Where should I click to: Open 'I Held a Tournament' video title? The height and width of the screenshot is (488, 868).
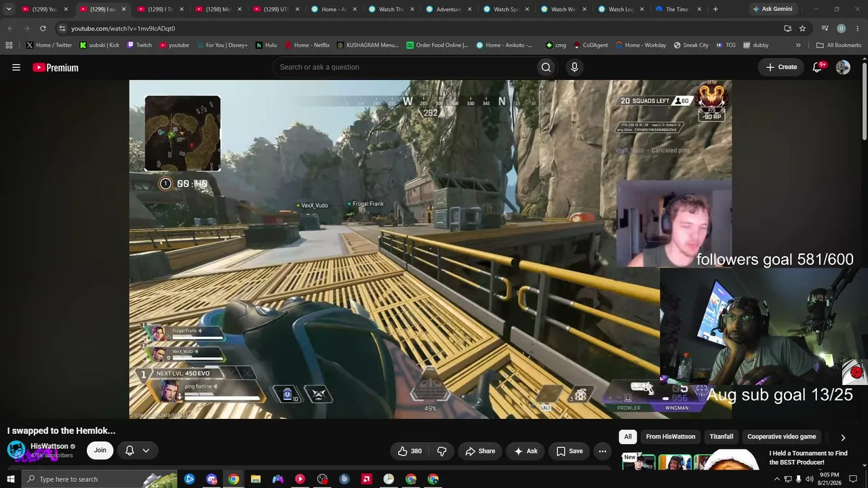click(808, 457)
